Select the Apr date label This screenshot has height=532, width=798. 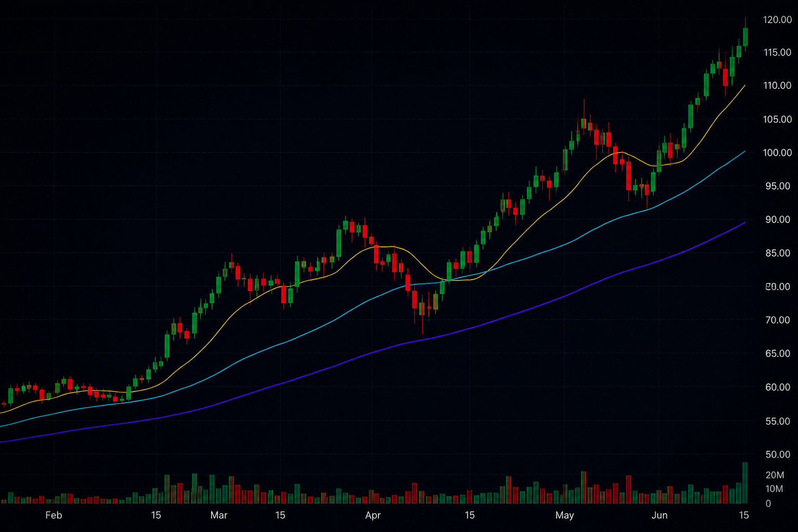pos(373,515)
